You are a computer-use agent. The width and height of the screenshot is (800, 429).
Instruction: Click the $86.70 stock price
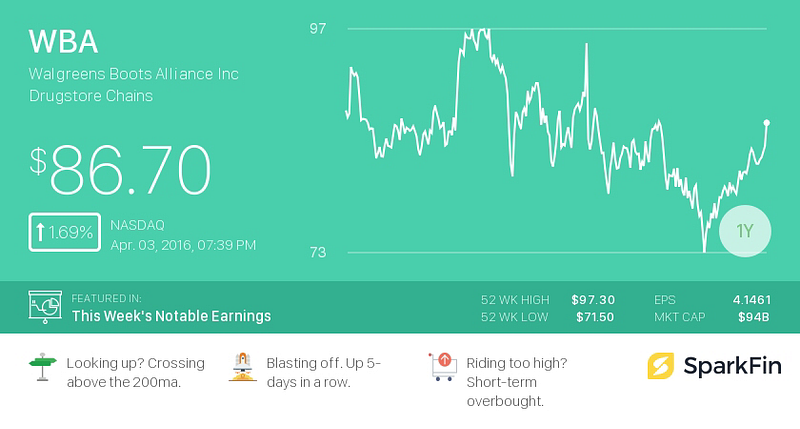click(x=120, y=169)
